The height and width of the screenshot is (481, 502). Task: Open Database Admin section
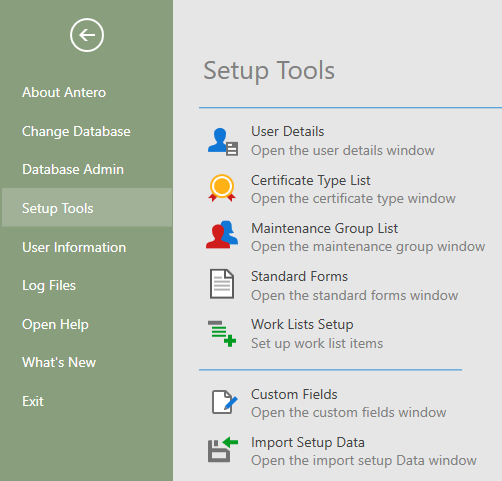73,169
